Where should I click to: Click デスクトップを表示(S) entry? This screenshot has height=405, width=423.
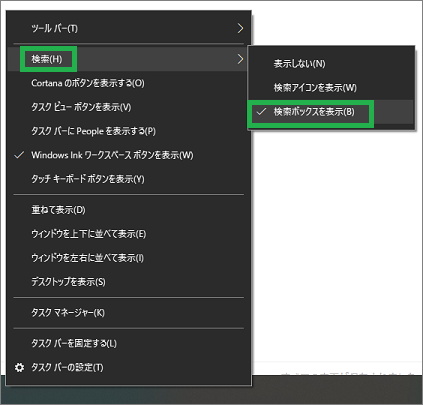point(129,282)
